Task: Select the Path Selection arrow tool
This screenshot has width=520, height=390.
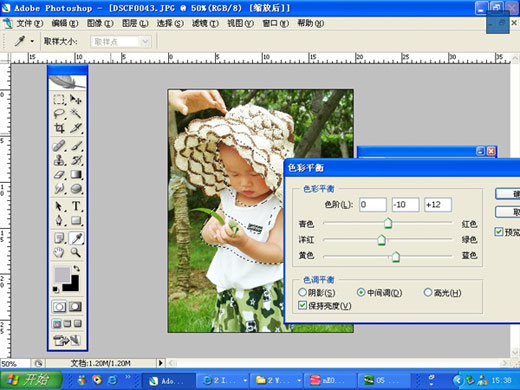Action: pos(59,206)
